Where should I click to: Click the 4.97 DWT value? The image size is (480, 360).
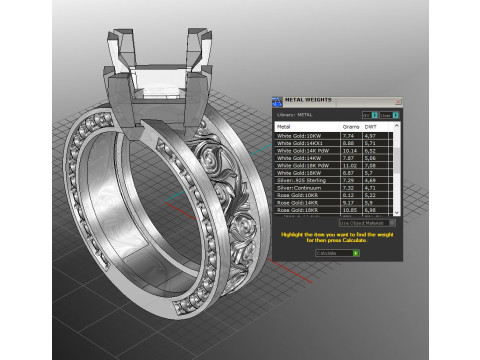click(370, 136)
